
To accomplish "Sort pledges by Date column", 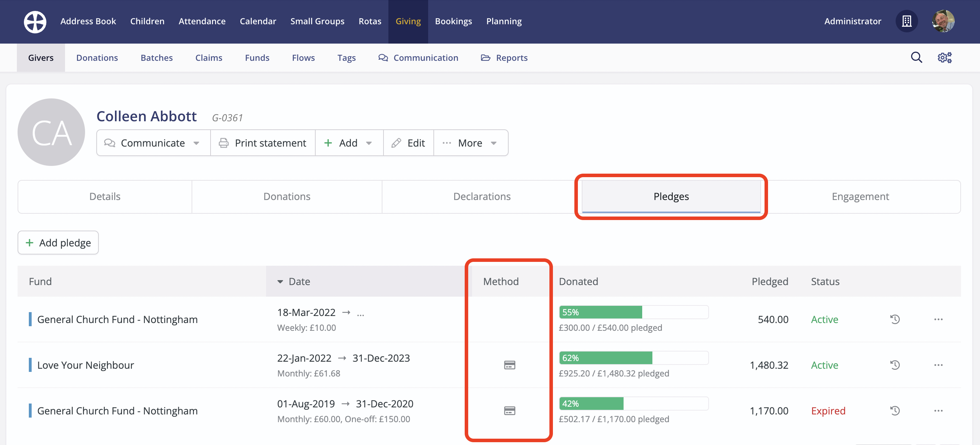I will [x=299, y=281].
